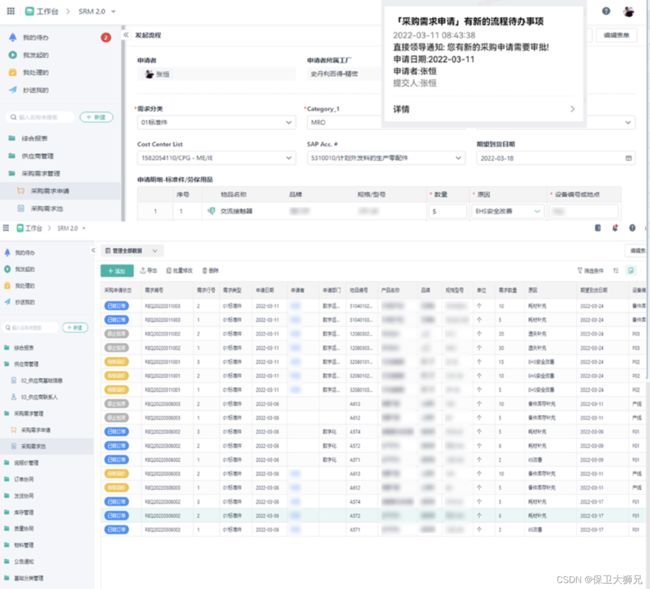Image resolution: width=650 pixels, height=589 pixels.
Task: Open the 需求分类 dropdown
Action: (x=216, y=122)
